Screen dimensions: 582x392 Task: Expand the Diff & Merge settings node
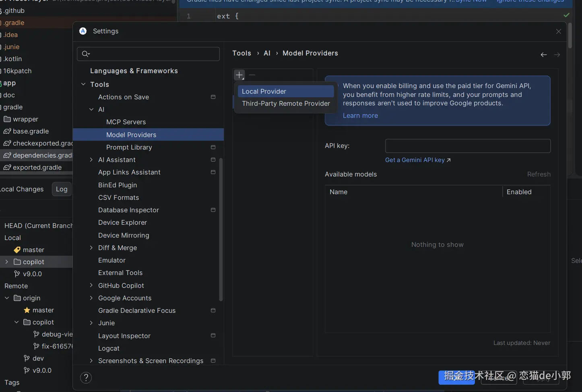(91, 248)
